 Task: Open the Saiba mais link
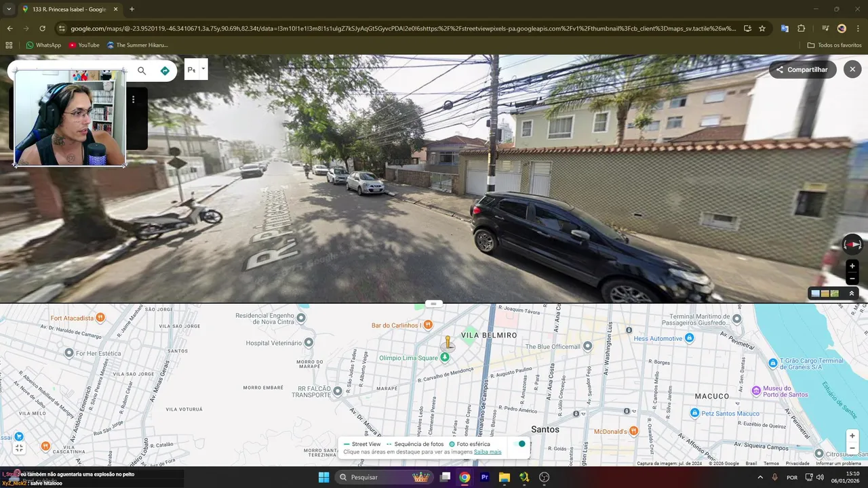click(x=488, y=451)
